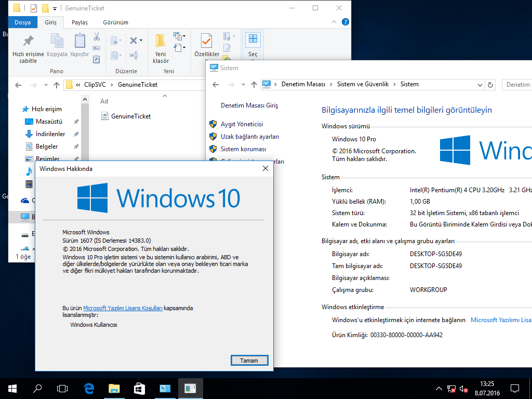Image resolution: width=532 pixels, height=399 pixels.
Task: Switch to the Paylaş tab
Action: pos(79,22)
